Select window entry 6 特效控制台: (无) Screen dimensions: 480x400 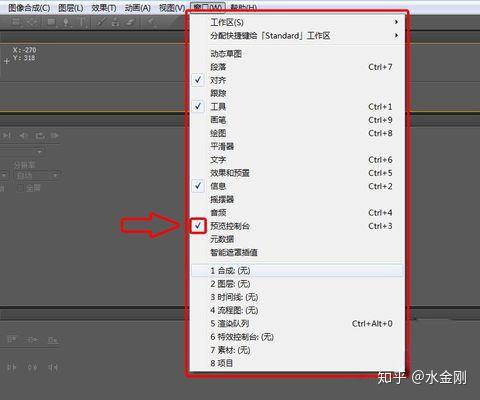click(297, 337)
